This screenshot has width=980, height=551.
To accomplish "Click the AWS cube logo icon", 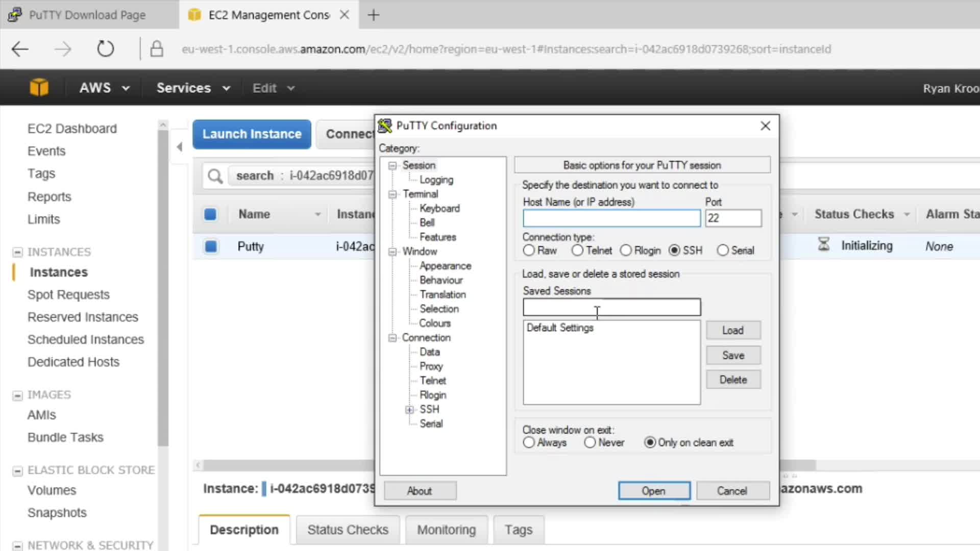I will point(39,88).
